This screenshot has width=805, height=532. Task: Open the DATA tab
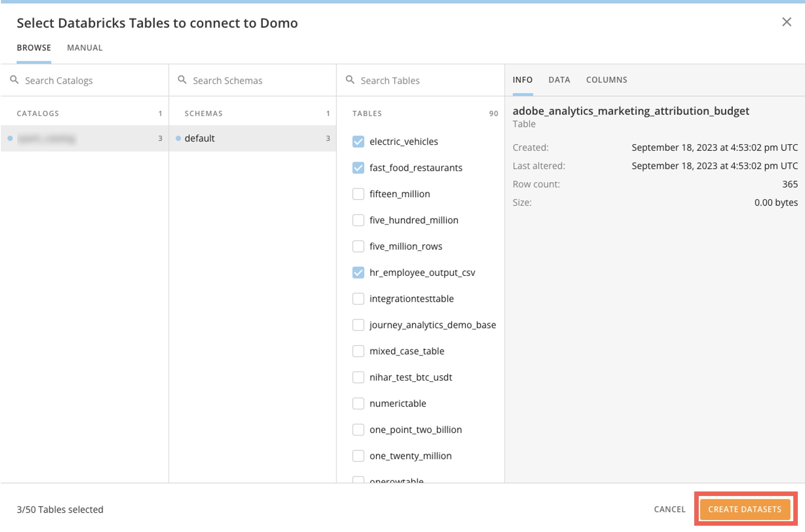pos(559,80)
